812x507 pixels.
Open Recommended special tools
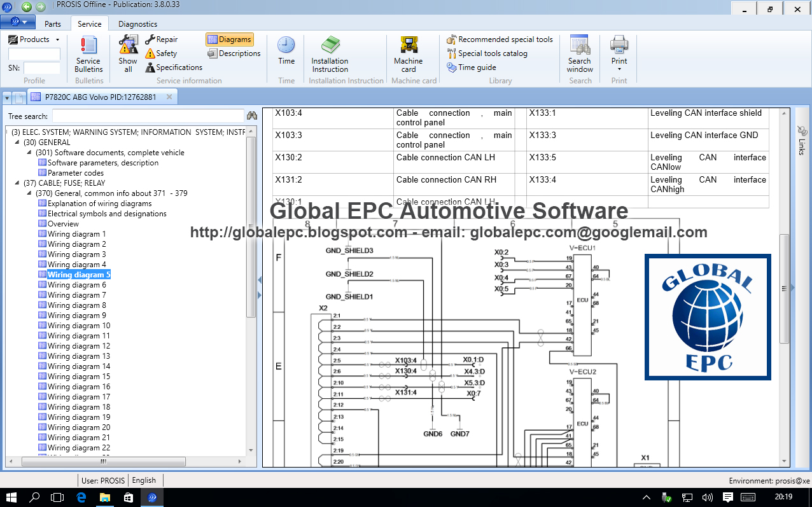pos(500,39)
